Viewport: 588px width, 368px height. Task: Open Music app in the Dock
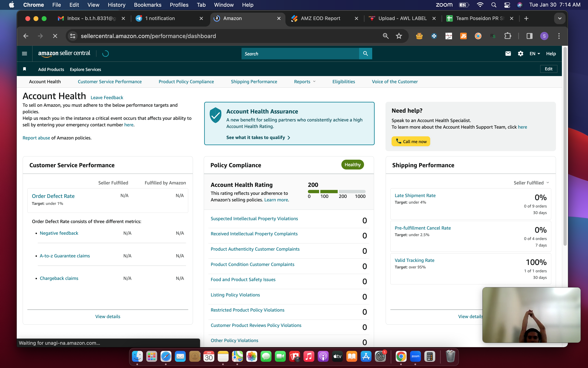click(x=309, y=357)
